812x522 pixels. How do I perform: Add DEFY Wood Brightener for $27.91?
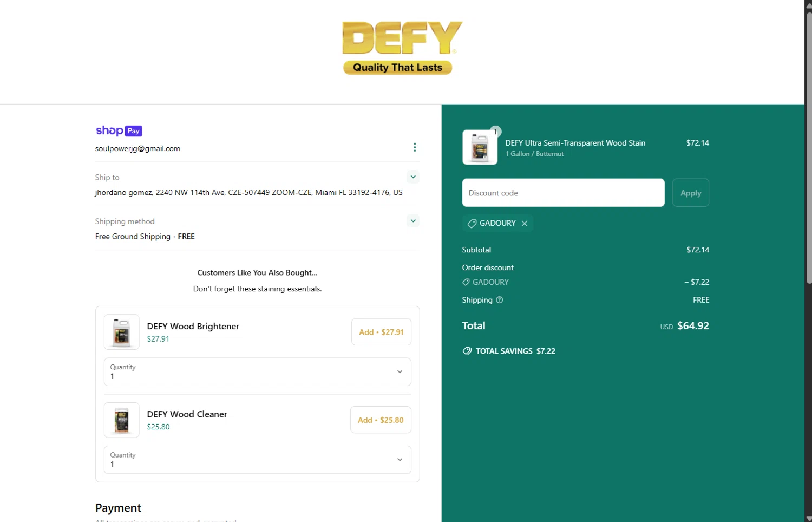[381, 332]
